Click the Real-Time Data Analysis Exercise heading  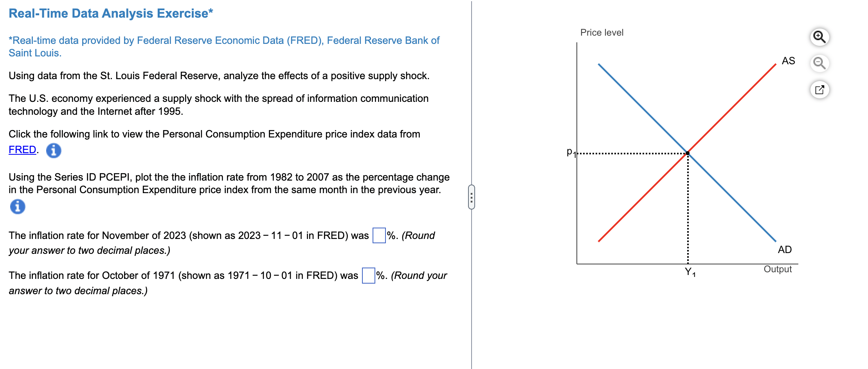pyautogui.click(x=111, y=13)
